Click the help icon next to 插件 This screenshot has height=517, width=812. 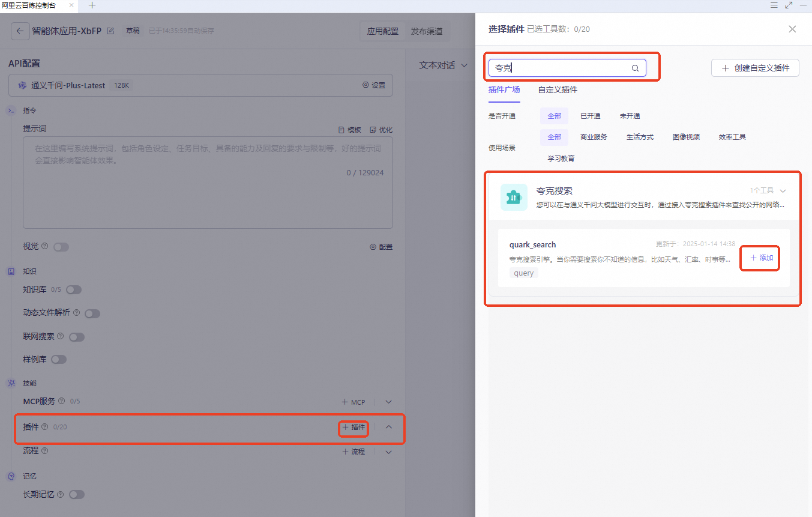pyautogui.click(x=44, y=427)
